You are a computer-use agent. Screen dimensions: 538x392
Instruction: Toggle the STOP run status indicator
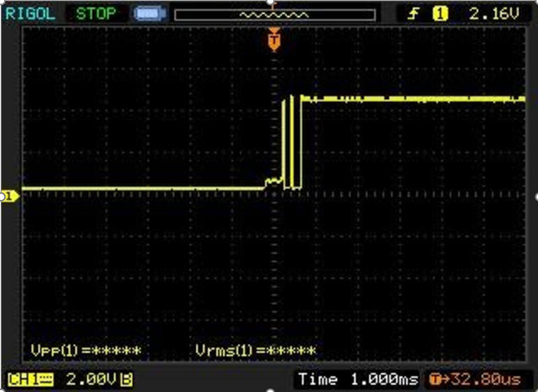96,13
